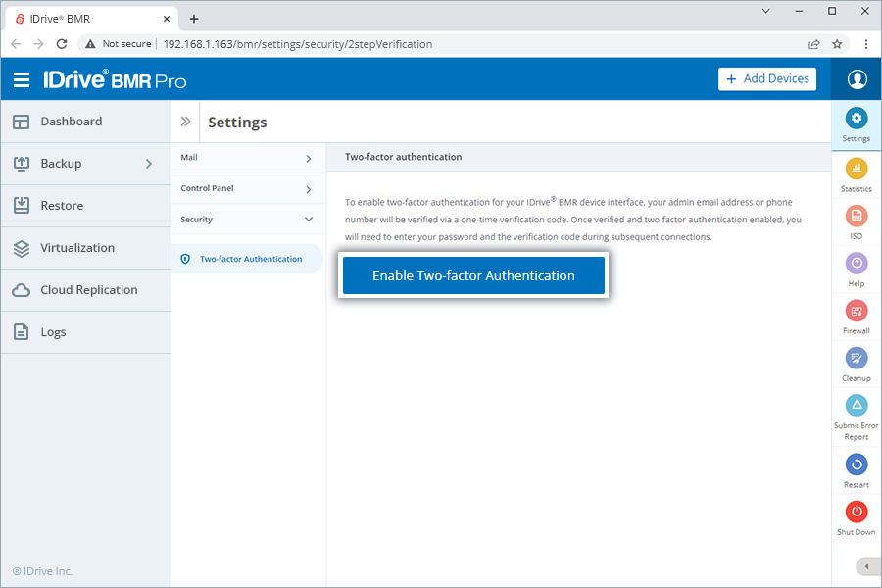
Task: Click the Shut Down power icon
Action: point(857,512)
